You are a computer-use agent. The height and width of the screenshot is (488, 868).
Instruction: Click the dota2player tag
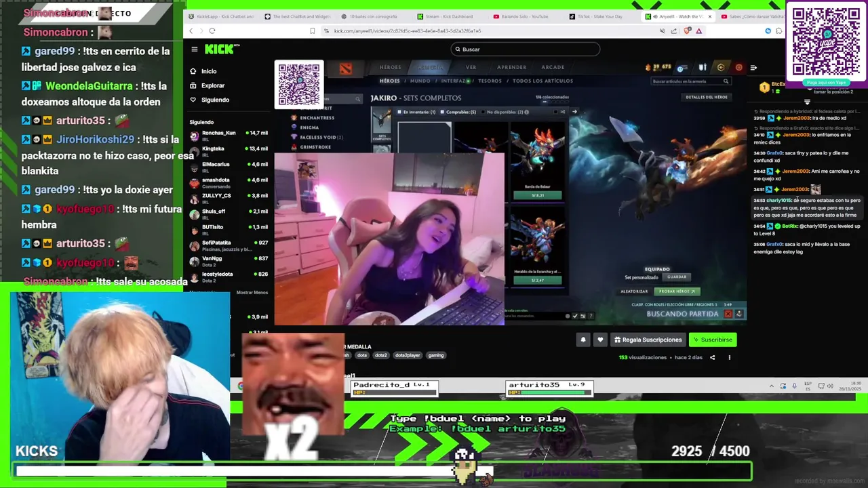pos(408,355)
